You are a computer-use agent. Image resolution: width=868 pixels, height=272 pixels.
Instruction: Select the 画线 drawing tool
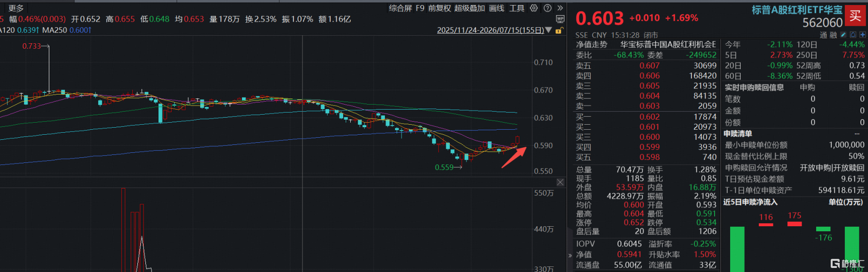[x=497, y=8]
